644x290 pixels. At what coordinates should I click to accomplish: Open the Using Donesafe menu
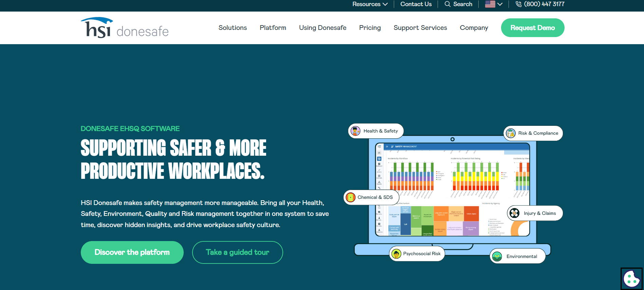click(x=323, y=28)
